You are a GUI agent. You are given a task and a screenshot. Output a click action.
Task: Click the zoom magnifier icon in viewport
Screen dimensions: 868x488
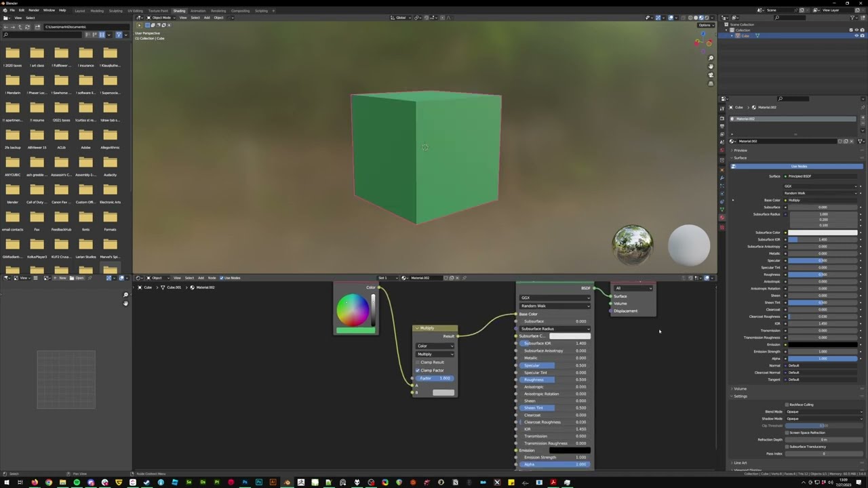click(x=710, y=58)
